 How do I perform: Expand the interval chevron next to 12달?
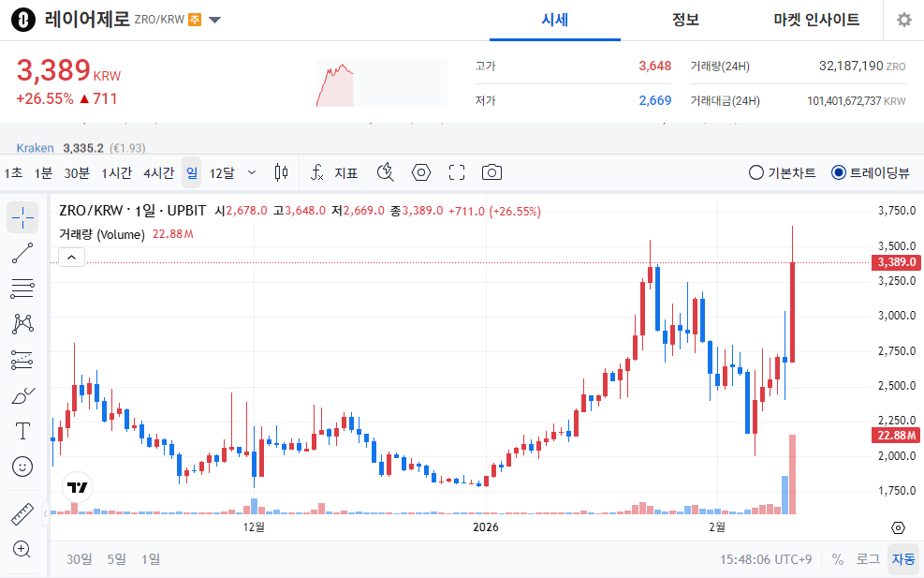tap(251, 172)
